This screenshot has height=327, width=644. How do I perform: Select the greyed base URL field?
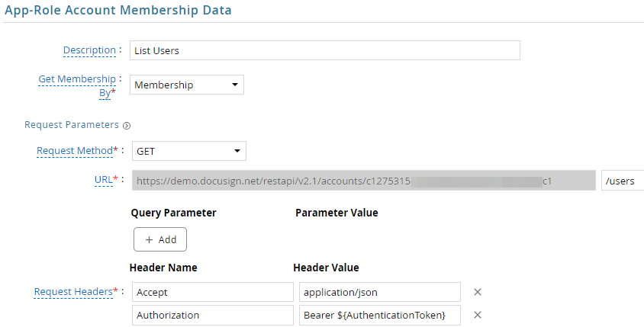pos(364,181)
